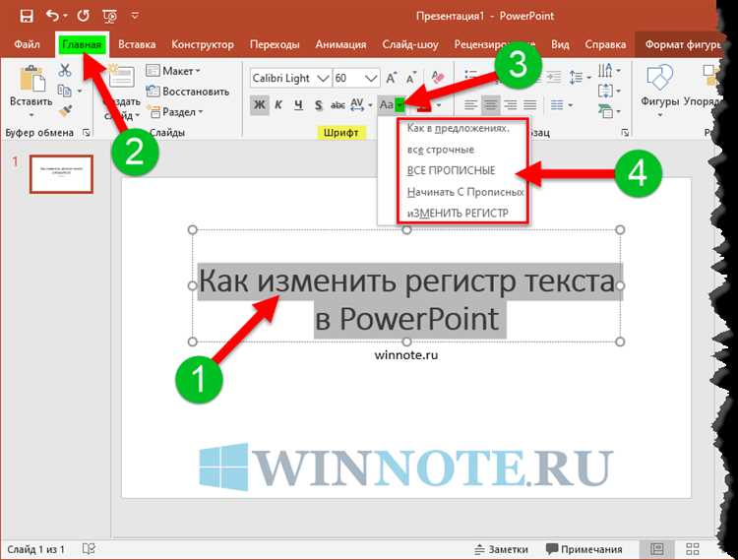This screenshot has width=738, height=560.
Task: Open the Макет layout dropdown
Action: pyautogui.click(x=173, y=71)
